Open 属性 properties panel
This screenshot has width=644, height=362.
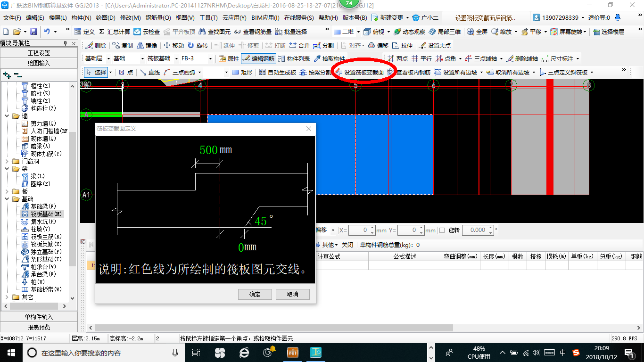coord(229,59)
